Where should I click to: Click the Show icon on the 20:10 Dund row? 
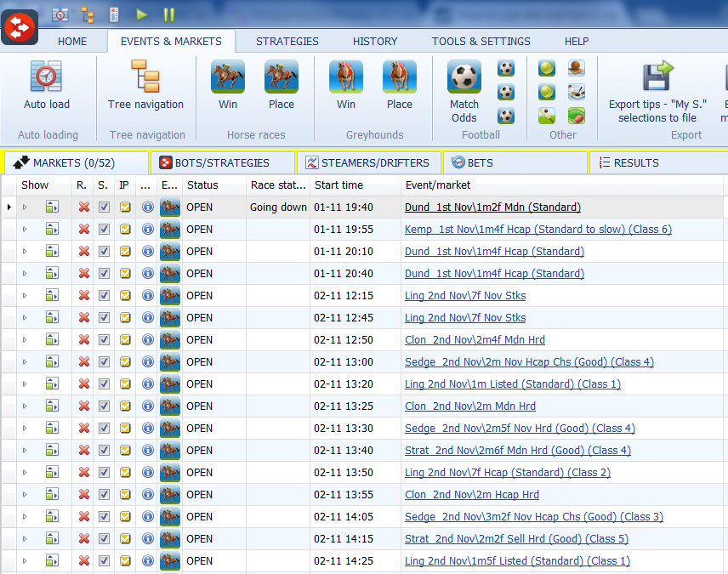coord(52,251)
